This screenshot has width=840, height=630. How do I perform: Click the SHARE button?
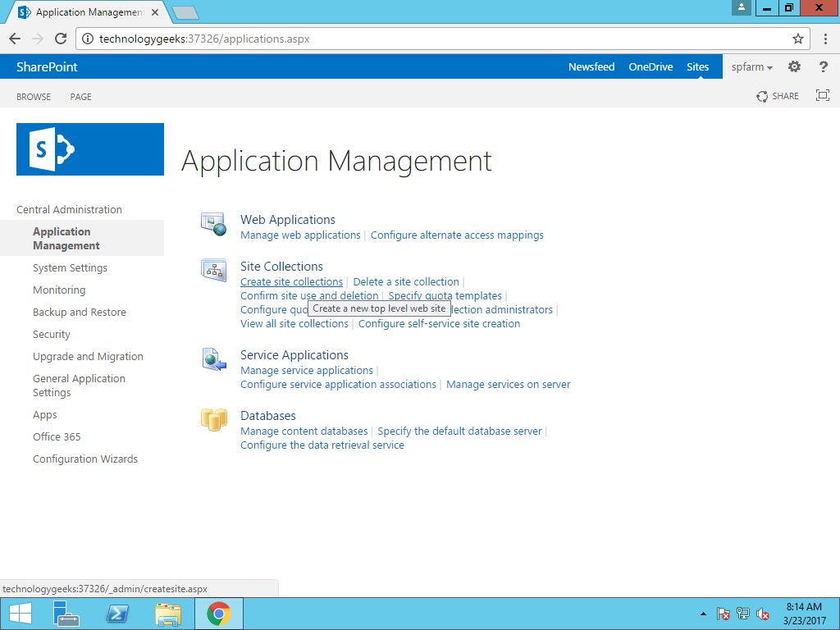[x=777, y=96]
